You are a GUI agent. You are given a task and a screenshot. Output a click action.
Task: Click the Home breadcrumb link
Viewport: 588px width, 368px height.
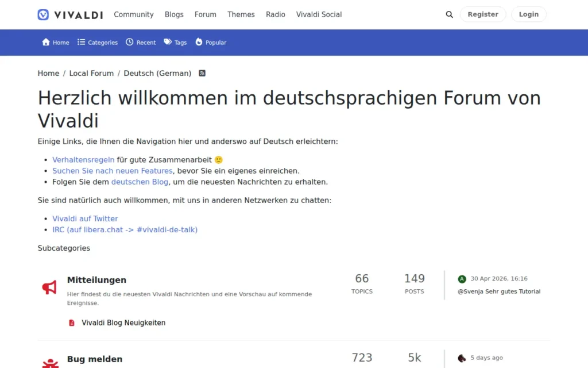coord(48,73)
